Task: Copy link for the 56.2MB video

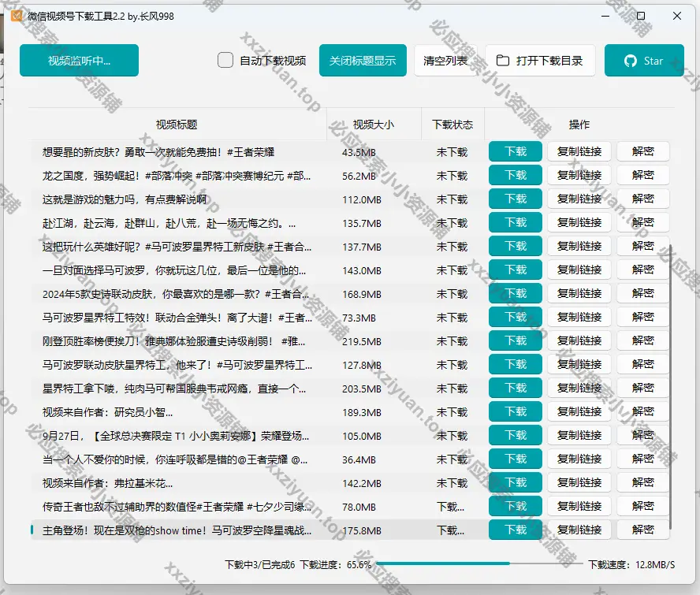Action: tap(579, 176)
